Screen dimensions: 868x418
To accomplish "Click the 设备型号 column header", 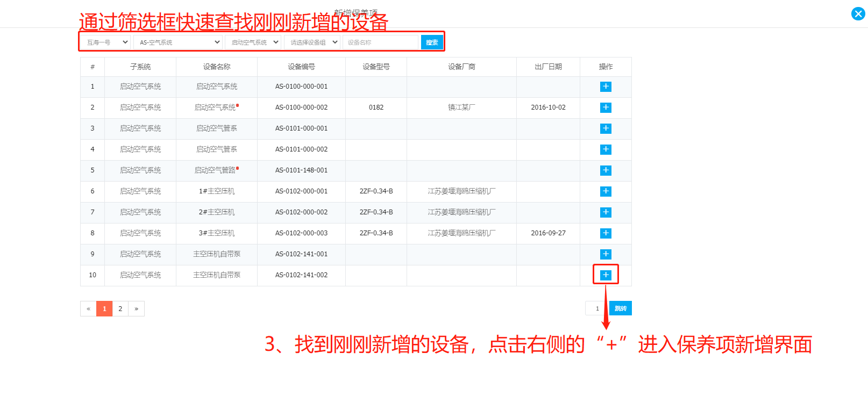I will [x=376, y=67].
